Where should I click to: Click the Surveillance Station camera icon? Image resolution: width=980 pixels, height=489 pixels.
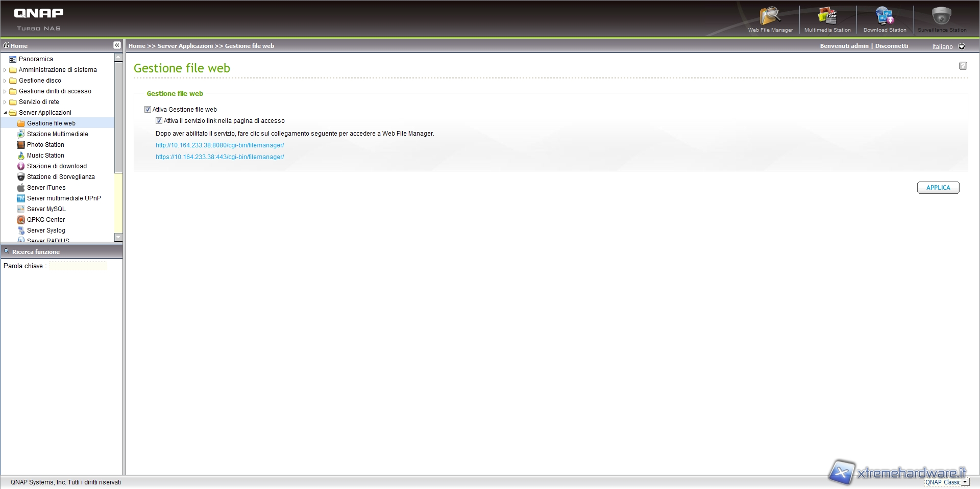(941, 16)
